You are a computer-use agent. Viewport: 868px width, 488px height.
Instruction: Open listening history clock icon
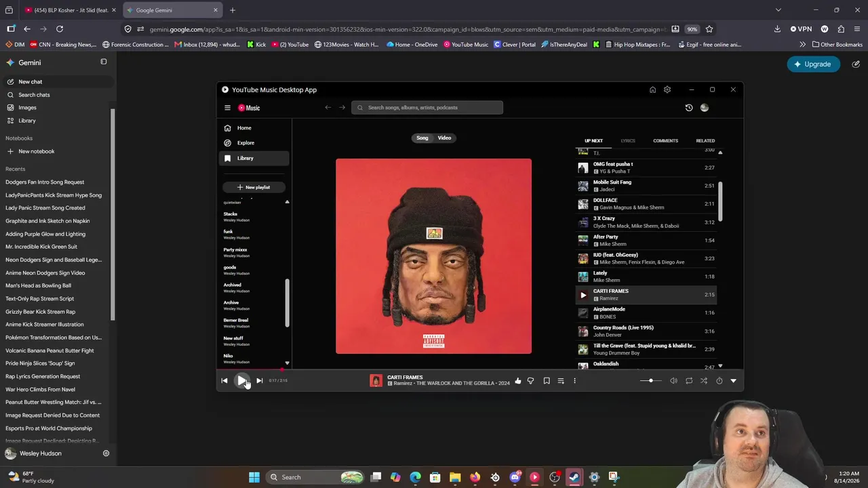click(689, 108)
